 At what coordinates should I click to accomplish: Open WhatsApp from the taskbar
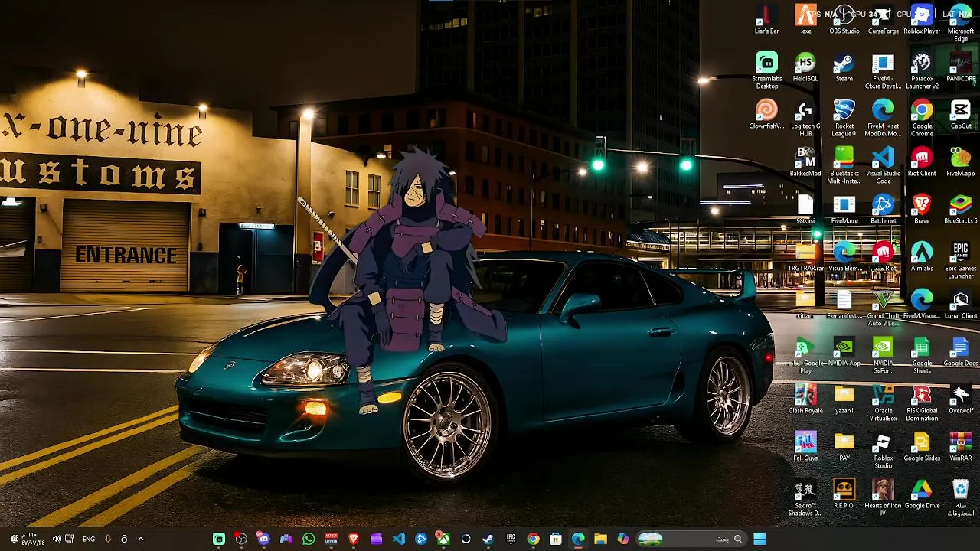click(309, 539)
